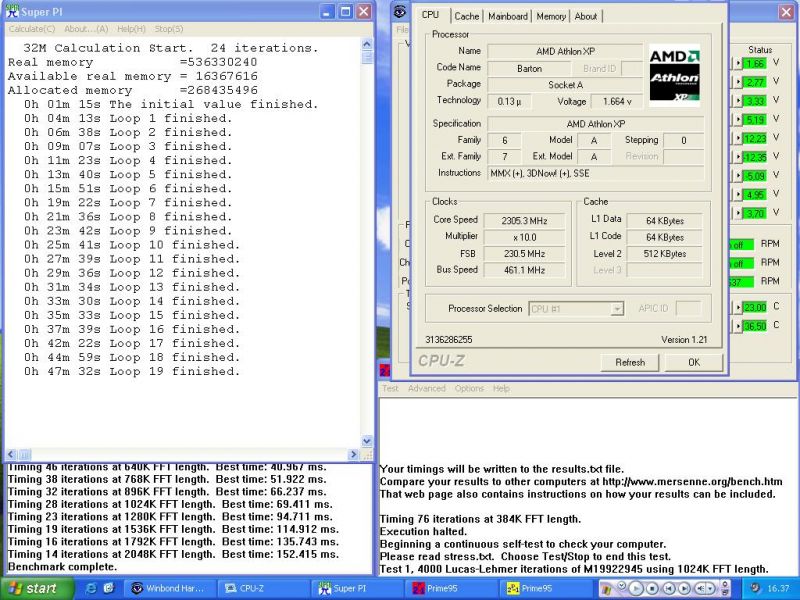Viewport: 800px width, 600px height.
Task: Switch to the Super PI taskbar button
Action: tap(359, 588)
